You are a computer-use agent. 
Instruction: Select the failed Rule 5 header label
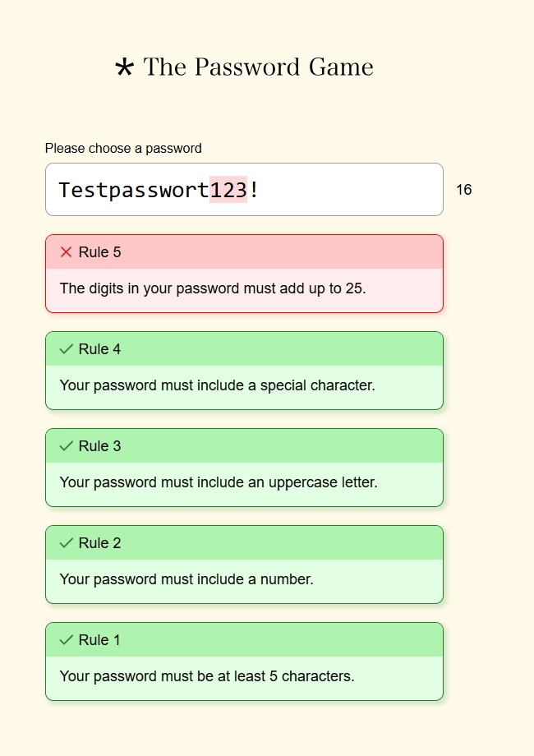click(x=99, y=252)
